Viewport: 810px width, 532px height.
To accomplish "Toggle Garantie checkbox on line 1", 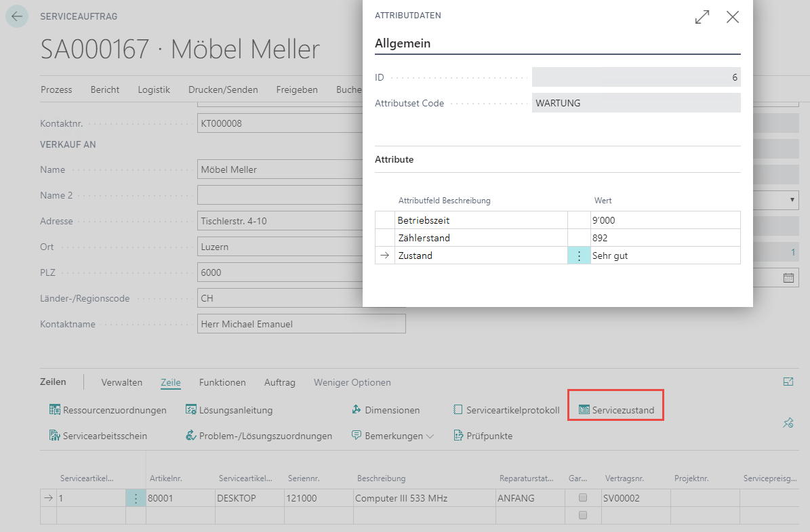I will (x=583, y=498).
